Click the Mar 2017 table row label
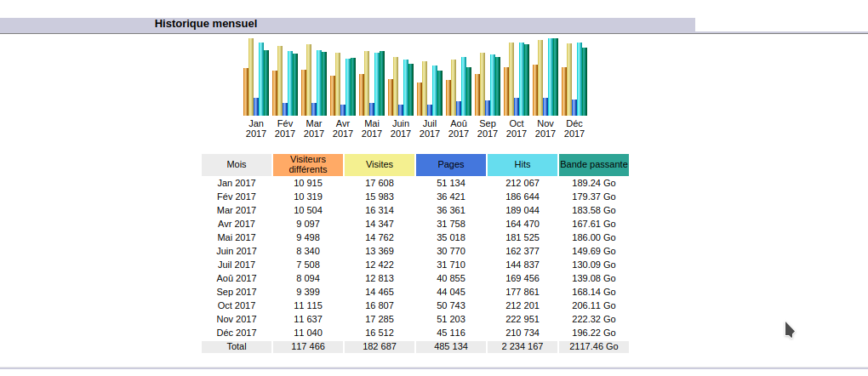This screenshot has height=376, width=868. click(x=237, y=210)
